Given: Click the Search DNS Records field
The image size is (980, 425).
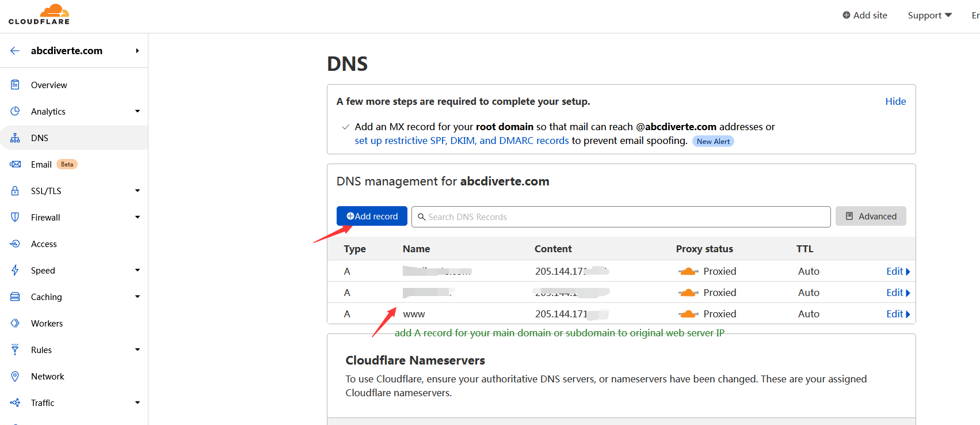Looking at the screenshot, I should [x=621, y=217].
